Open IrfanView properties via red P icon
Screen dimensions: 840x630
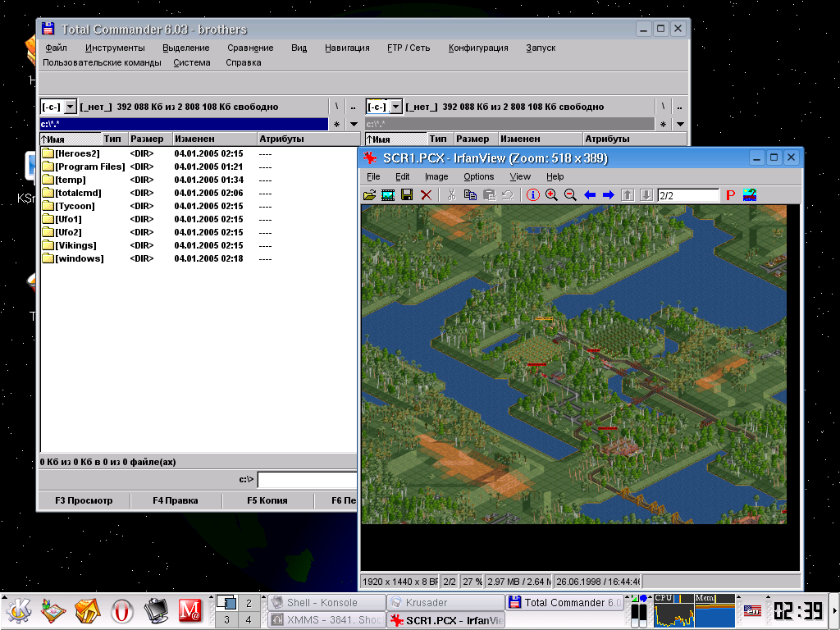(730, 195)
